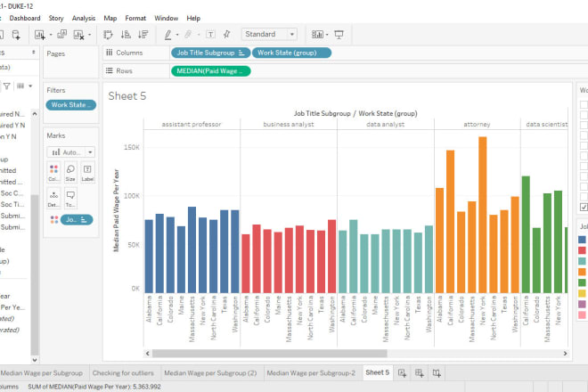Select the attorney column header
The width and height of the screenshot is (588, 392).
click(x=477, y=124)
